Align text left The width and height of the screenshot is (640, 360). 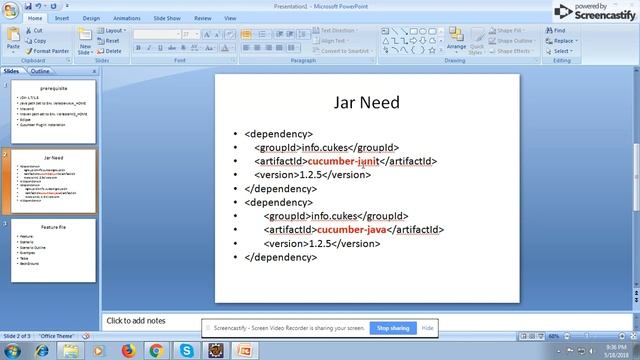pyautogui.click(x=246, y=48)
